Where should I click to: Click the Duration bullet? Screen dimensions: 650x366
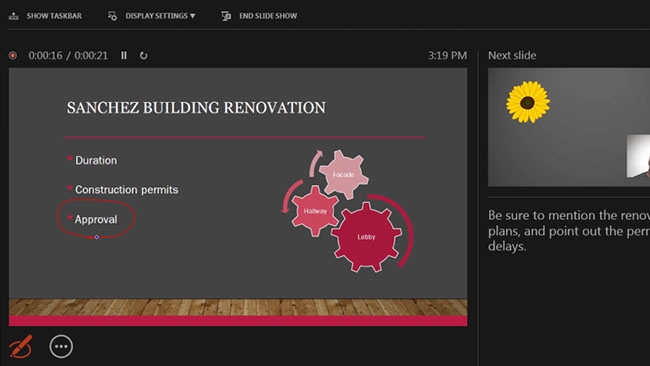96,160
